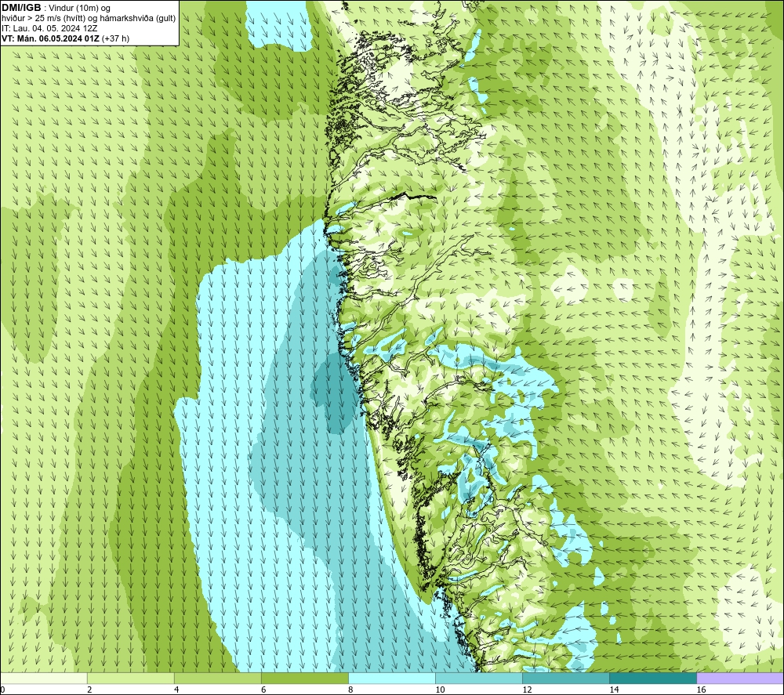The image size is (784, 695).
Task: Click the '6' label under the wind scale
Action: pyautogui.click(x=263, y=690)
